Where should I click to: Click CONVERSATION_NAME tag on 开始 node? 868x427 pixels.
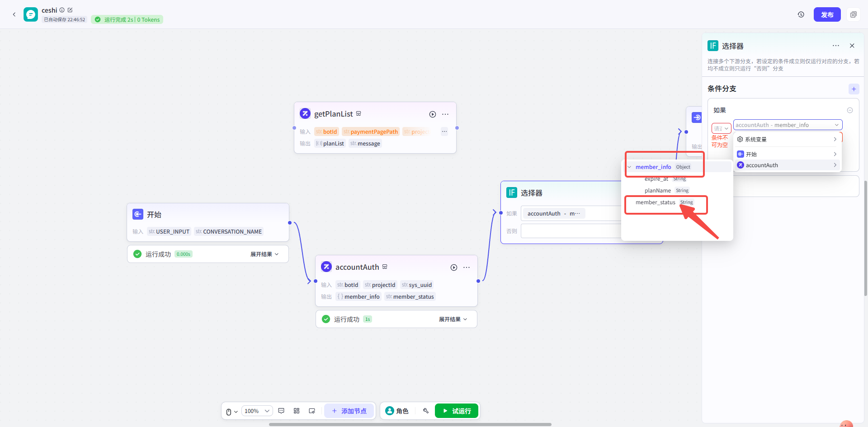click(229, 231)
